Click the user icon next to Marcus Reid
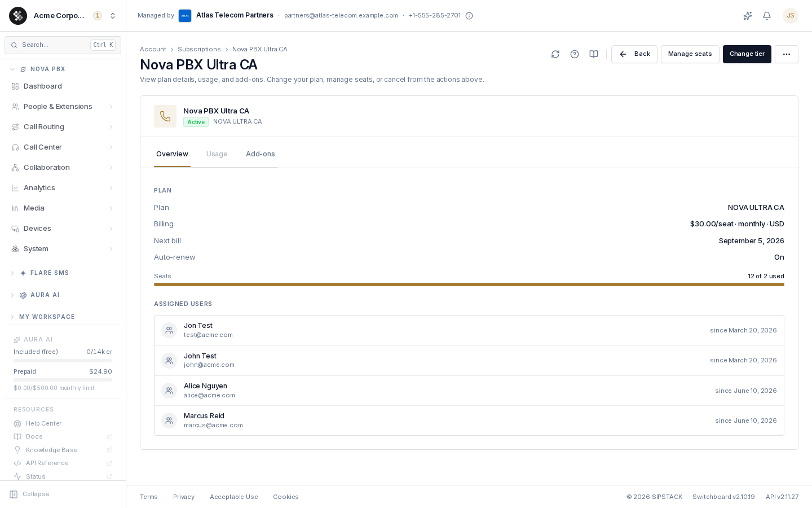The image size is (812, 508). pyautogui.click(x=169, y=421)
